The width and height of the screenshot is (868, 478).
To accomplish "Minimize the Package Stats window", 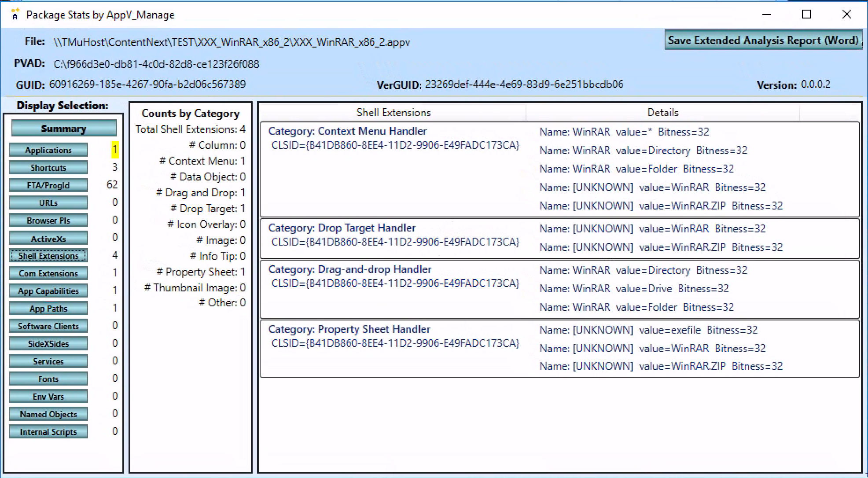I will click(767, 15).
